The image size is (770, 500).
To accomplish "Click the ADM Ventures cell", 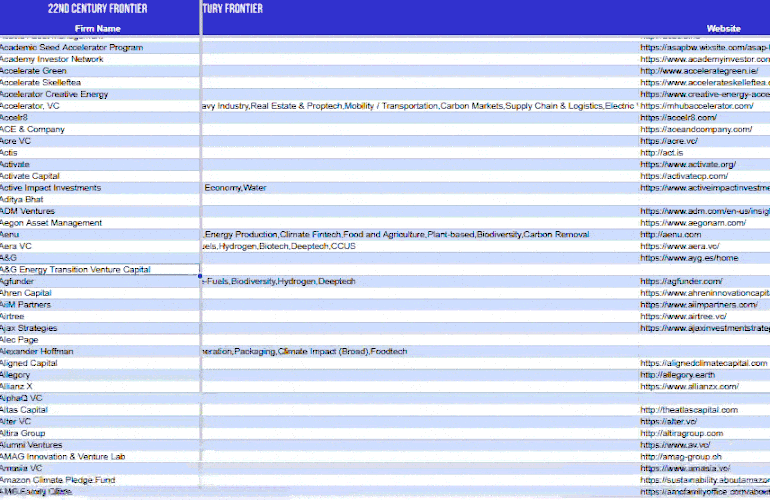I will click(100, 211).
